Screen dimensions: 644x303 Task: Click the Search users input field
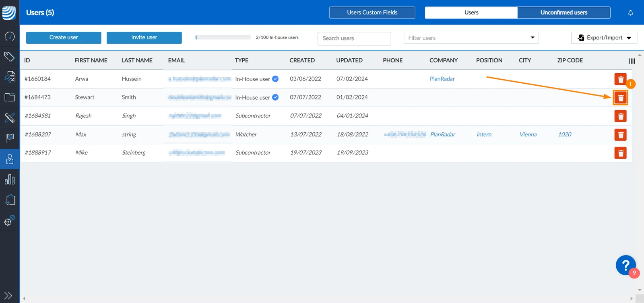(354, 38)
